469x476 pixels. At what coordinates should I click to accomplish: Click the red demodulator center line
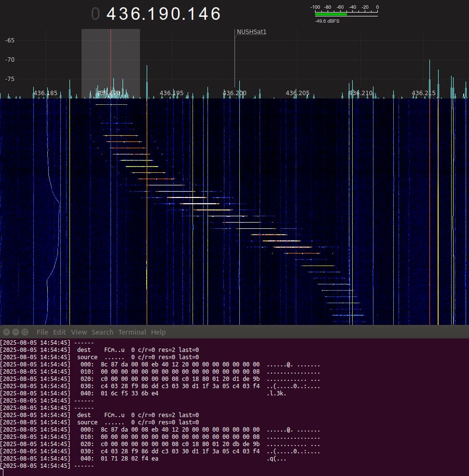(x=110, y=58)
